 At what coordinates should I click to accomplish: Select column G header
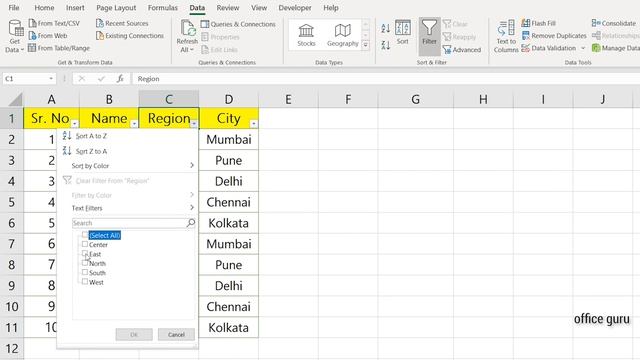(x=416, y=99)
